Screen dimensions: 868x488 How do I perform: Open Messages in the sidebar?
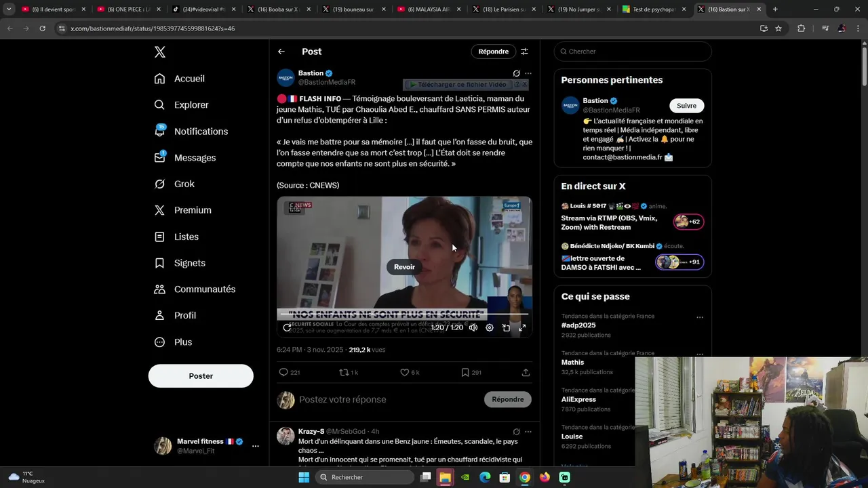(x=185, y=157)
